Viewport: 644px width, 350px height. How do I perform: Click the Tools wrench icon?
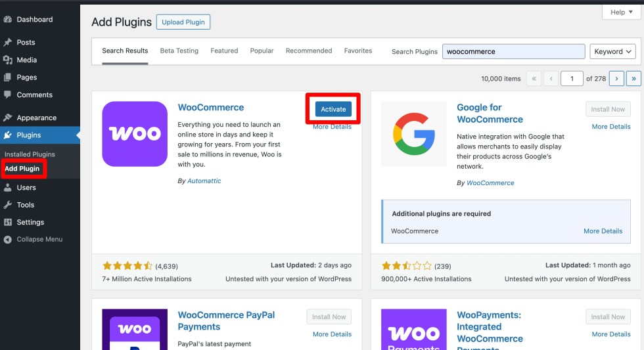click(7, 205)
